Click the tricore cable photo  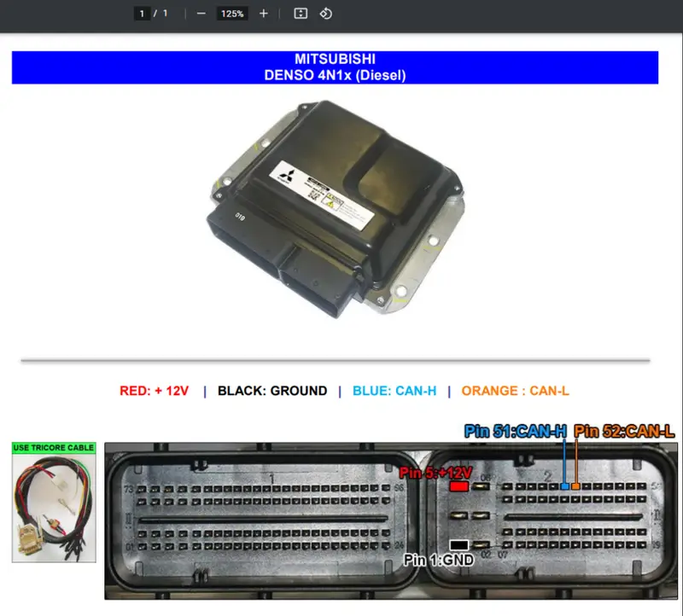[x=54, y=508]
